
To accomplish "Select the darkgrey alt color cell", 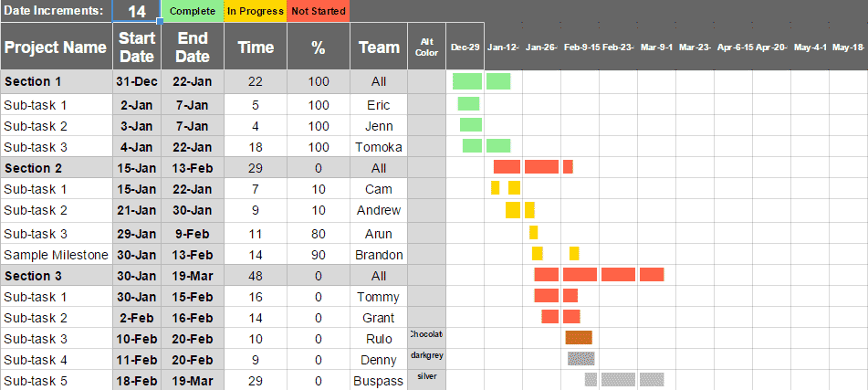I will (426, 360).
